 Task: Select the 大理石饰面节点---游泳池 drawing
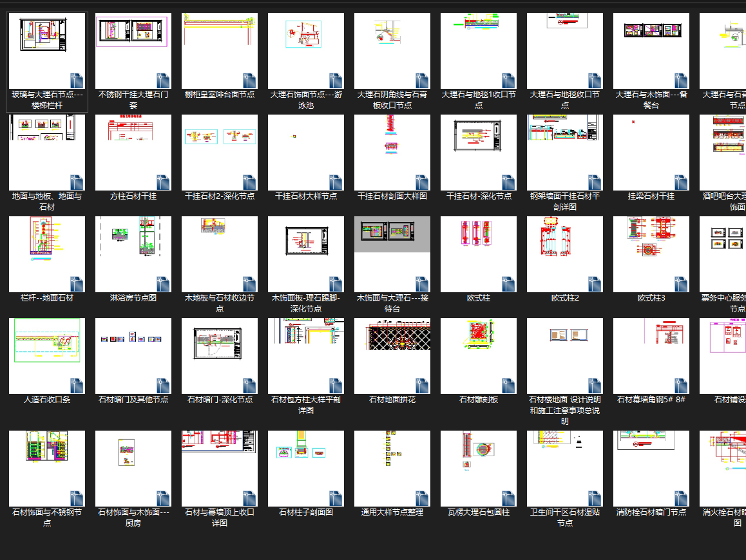coord(306,51)
